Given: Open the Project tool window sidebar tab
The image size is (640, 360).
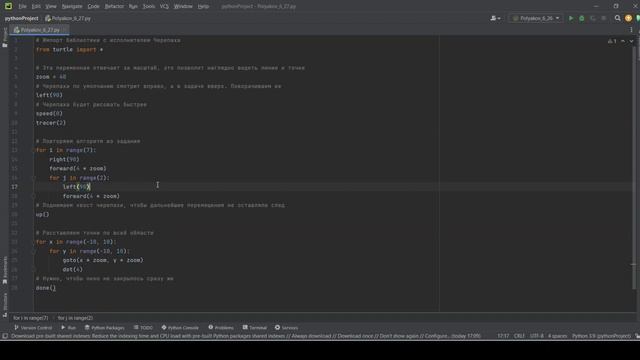Looking at the screenshot, I should click(4, 38).
